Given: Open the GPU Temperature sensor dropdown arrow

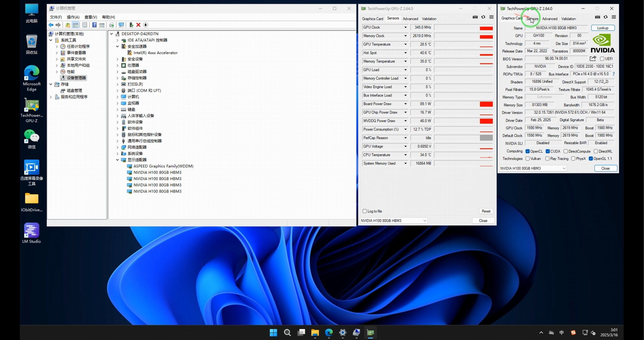Looking at the screenshot, I should 405,44.
